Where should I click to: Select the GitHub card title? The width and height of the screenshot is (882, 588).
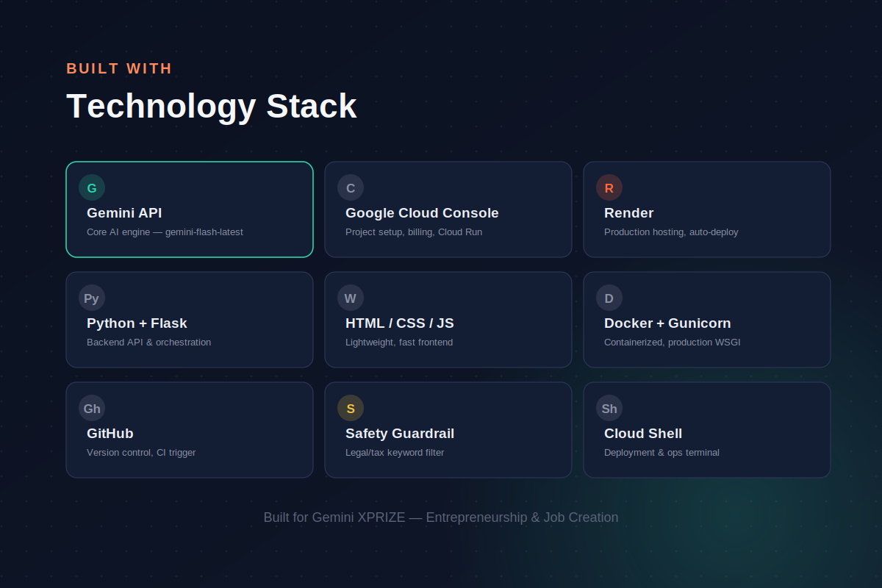pyautogui.click(x=110, y=434)
